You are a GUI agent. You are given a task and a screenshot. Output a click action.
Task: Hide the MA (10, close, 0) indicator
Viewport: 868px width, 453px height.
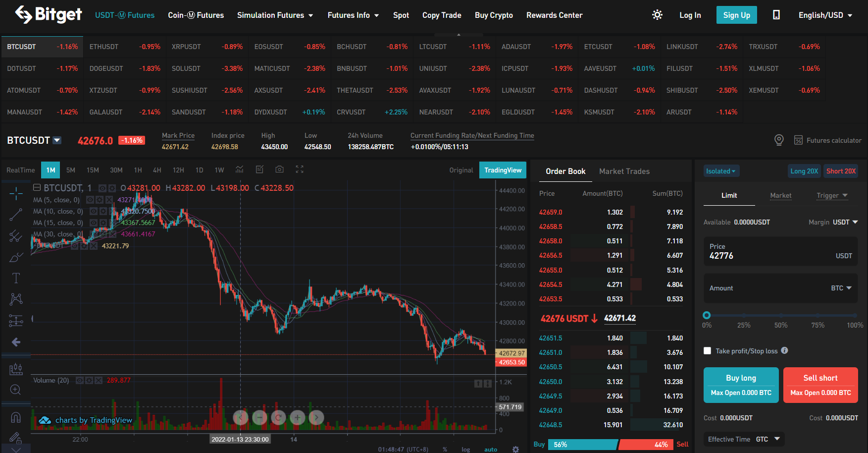[94, 211]
